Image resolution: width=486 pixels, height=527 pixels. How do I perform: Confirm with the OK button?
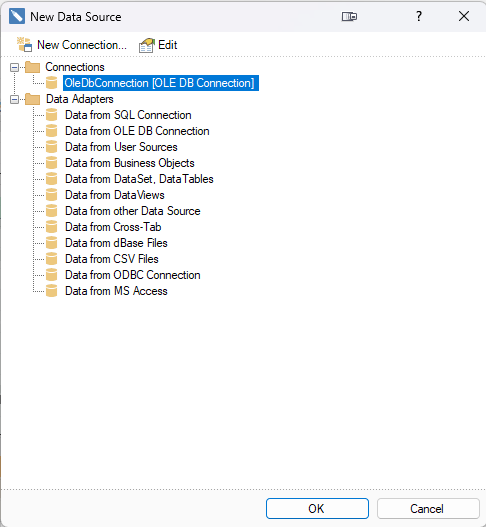click(317, 509)
